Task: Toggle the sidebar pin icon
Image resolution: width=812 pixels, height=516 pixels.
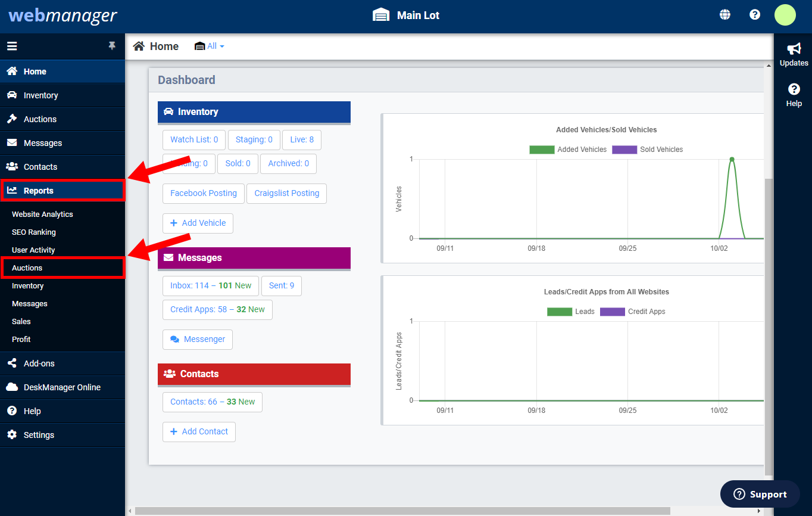Action: tap(112, 46)
